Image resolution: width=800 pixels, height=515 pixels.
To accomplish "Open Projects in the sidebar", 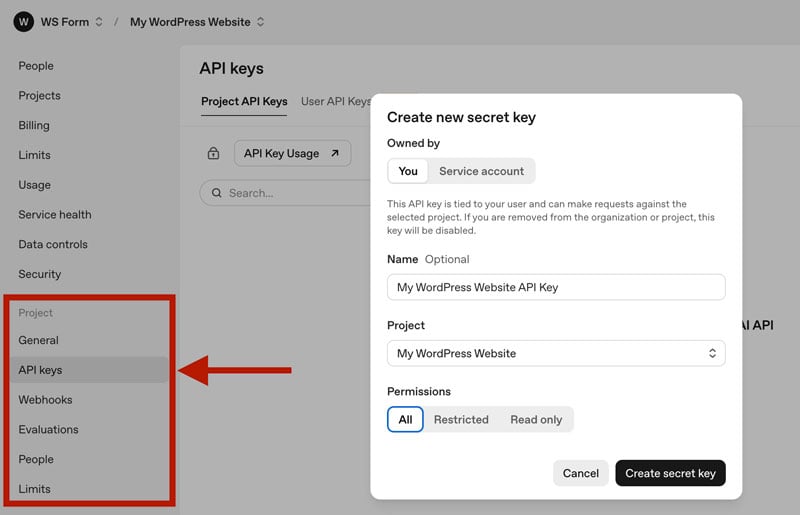I will click(39, 95).
